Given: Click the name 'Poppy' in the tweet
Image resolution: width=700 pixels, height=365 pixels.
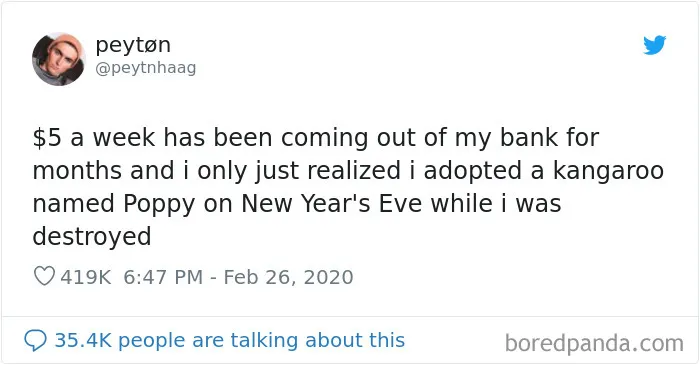Looking at the screenshot, I should click(x=159, y=204).
